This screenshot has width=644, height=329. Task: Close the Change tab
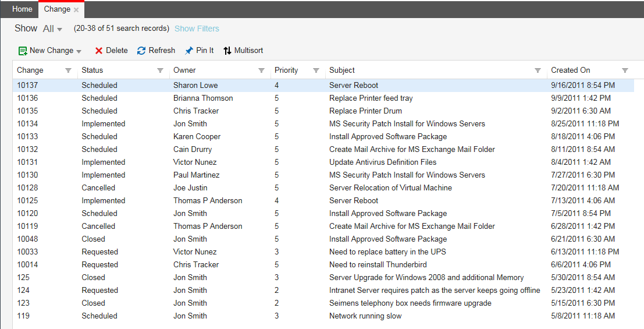pos(76,10)
